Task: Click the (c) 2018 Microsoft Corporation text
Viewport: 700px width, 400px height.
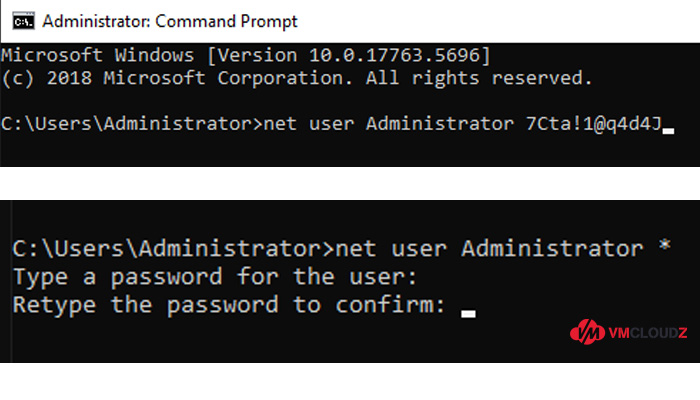Action: tap(177, 79)
